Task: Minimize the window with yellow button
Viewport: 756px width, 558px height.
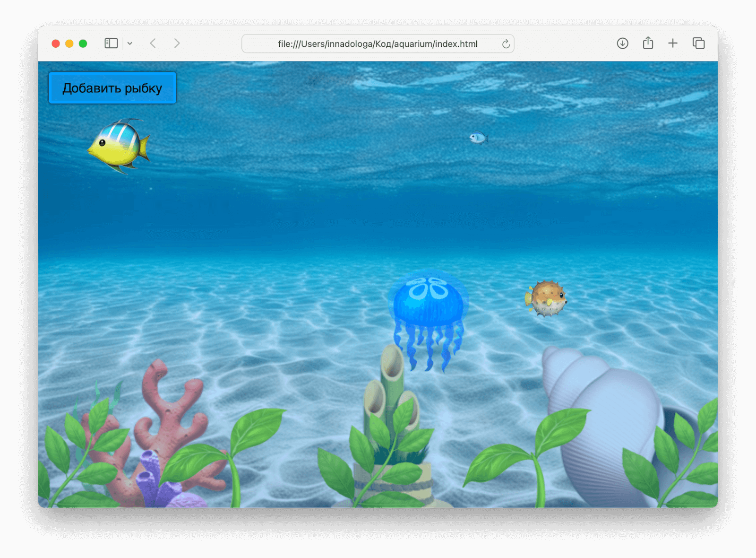Action: pos(69,44)
